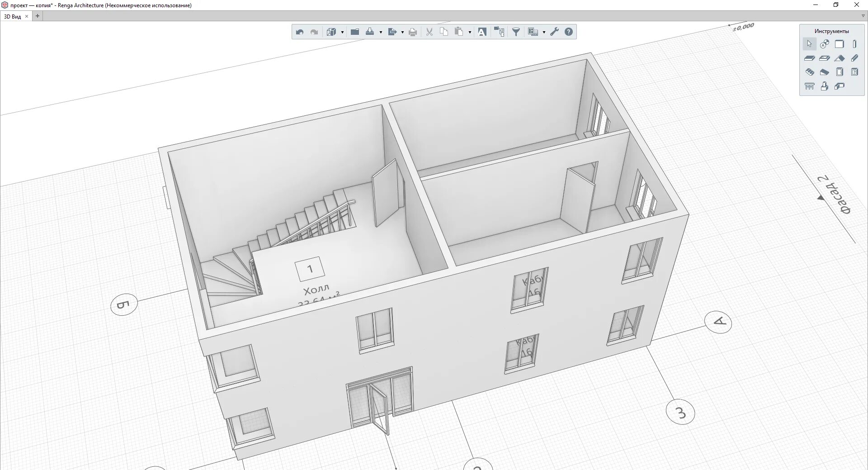Viewport: 868px width, 470px height.
Task: Restore down the application window
Action: (x=836, y=5)
